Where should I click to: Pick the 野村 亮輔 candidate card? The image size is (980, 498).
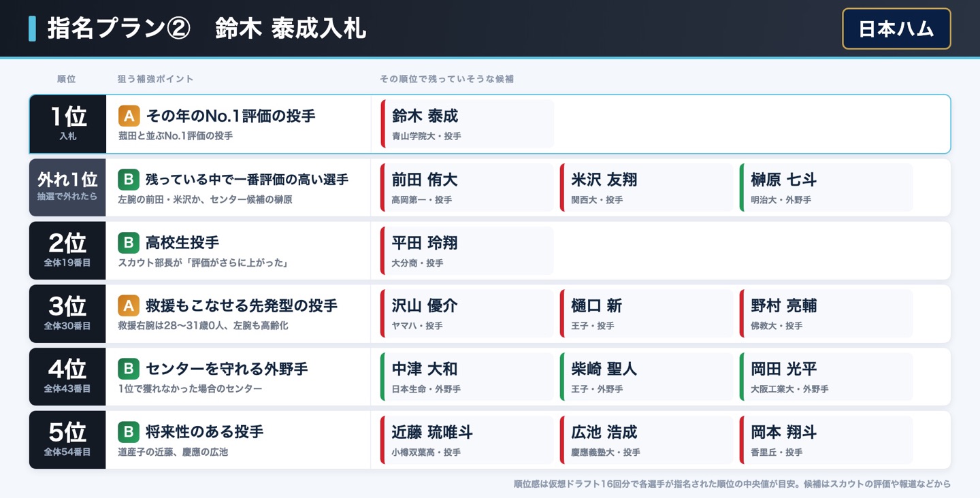click(x=827, y=314)
